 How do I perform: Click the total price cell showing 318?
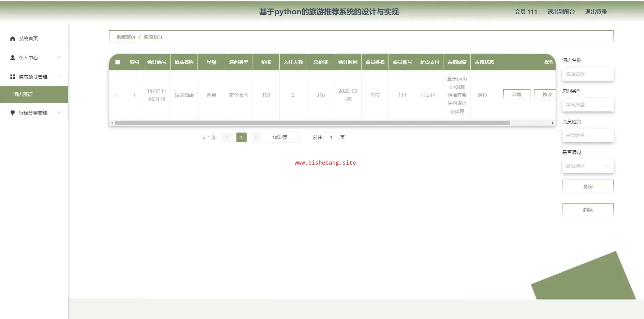tap(320, 95)
